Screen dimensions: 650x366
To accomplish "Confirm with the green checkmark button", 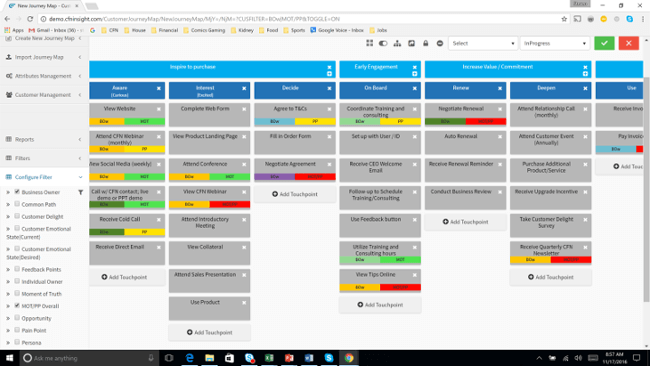I will tap(604, 43).
